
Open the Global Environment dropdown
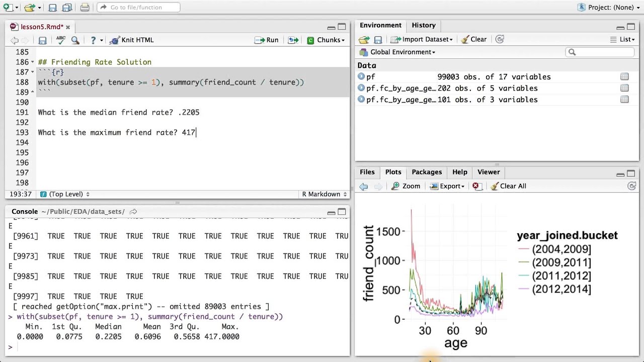(397, 52)
